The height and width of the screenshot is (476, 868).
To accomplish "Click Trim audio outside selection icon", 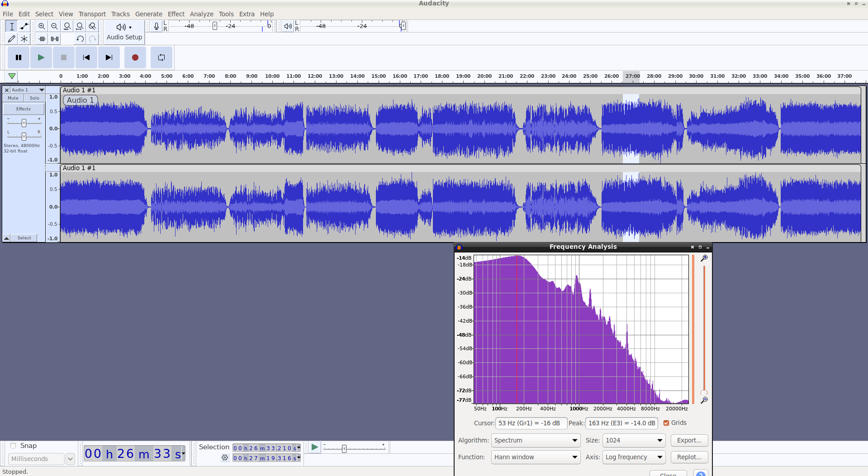I will click(42, 39).
